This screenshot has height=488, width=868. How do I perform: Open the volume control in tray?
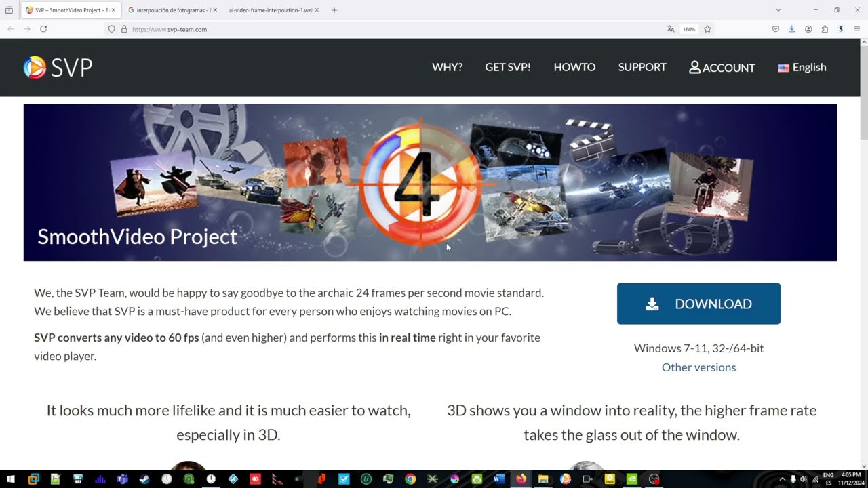pyautogui.click(x=804, y=479)
